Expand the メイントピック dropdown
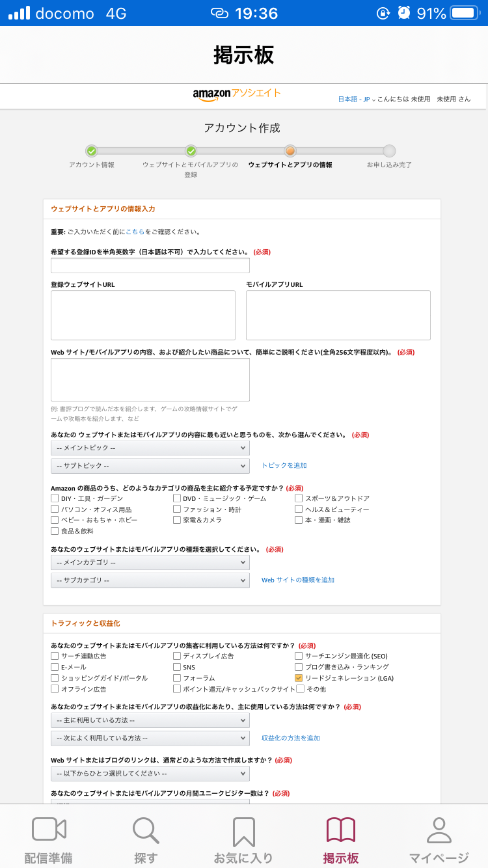Screen dimensions: 488x868 [150, 448]
